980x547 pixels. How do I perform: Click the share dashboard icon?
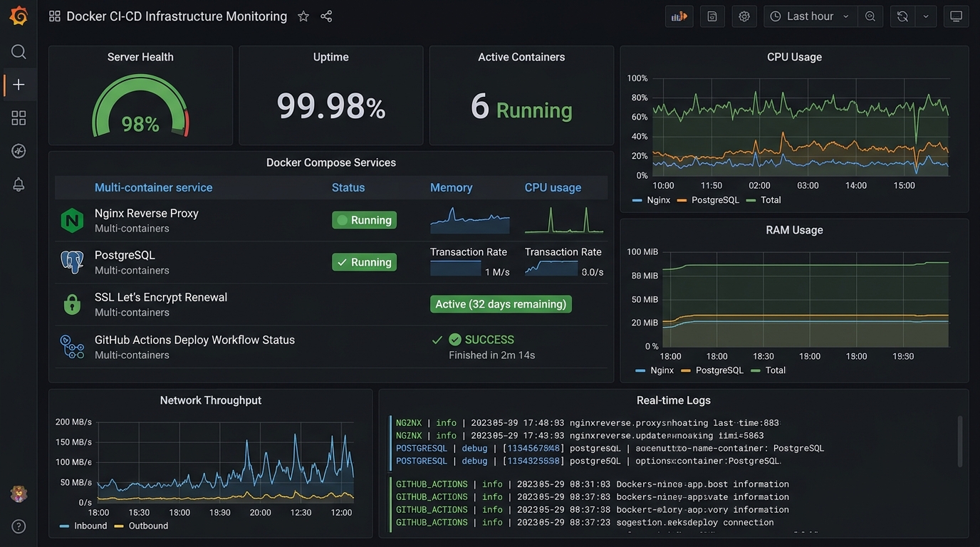pos(326,16)
